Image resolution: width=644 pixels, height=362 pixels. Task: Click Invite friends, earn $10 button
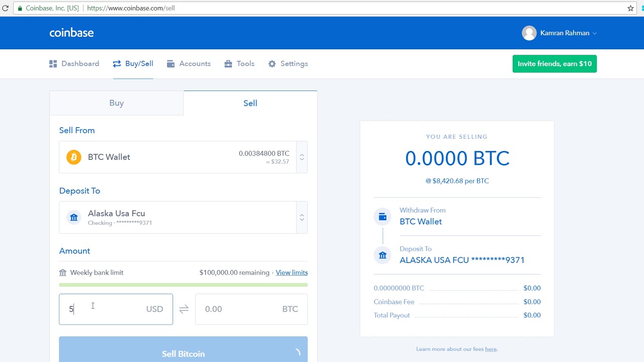point(554,64)
